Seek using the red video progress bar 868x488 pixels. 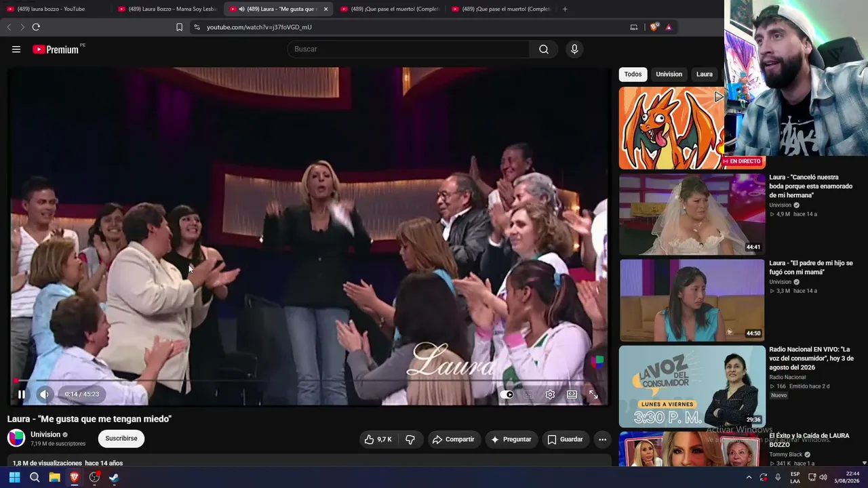click(309, 381)
